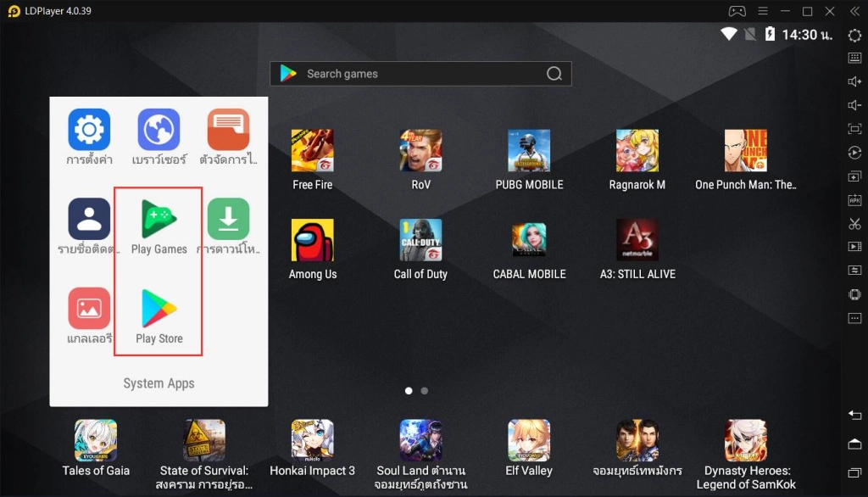Viewport: 868px width, 497px height.
Task: Click the no-SIM status icon
Action: pos(750,35)
